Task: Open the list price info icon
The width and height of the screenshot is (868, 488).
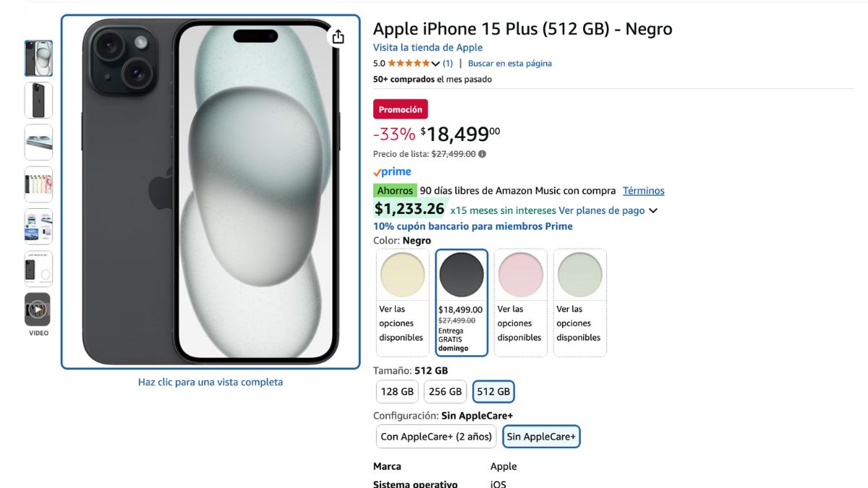Action: [482, 154]
